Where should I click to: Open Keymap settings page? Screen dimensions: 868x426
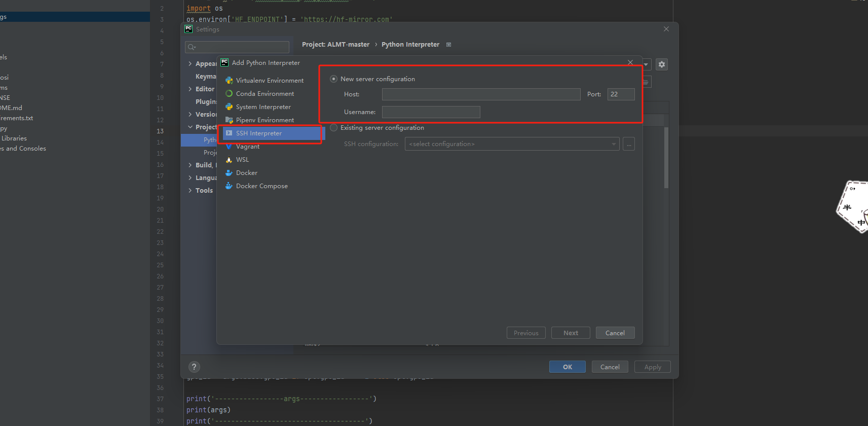(x=206, y=77)
